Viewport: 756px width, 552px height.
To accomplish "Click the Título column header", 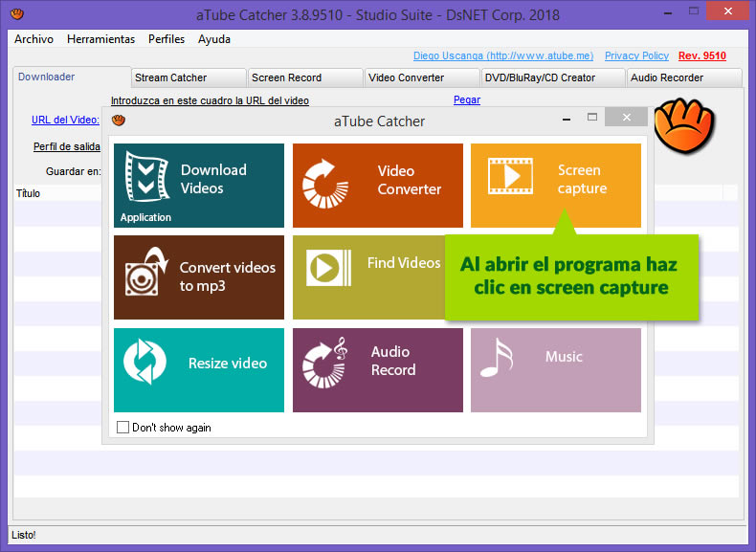I will tap(28, 193).
